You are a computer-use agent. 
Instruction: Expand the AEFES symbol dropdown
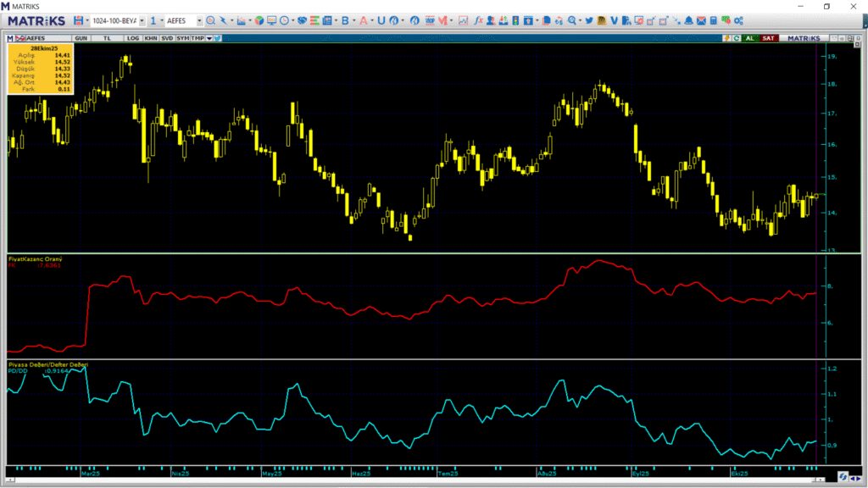point(199,20)
